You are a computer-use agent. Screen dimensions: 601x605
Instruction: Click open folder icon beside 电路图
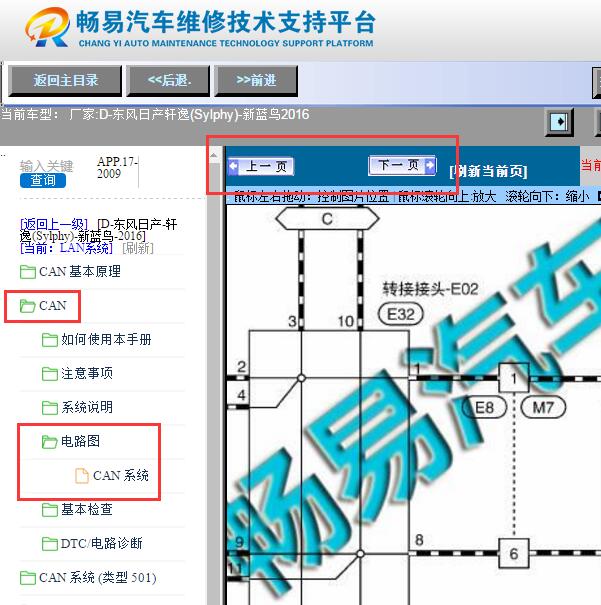pyautogui.click(x=50, y=442)
